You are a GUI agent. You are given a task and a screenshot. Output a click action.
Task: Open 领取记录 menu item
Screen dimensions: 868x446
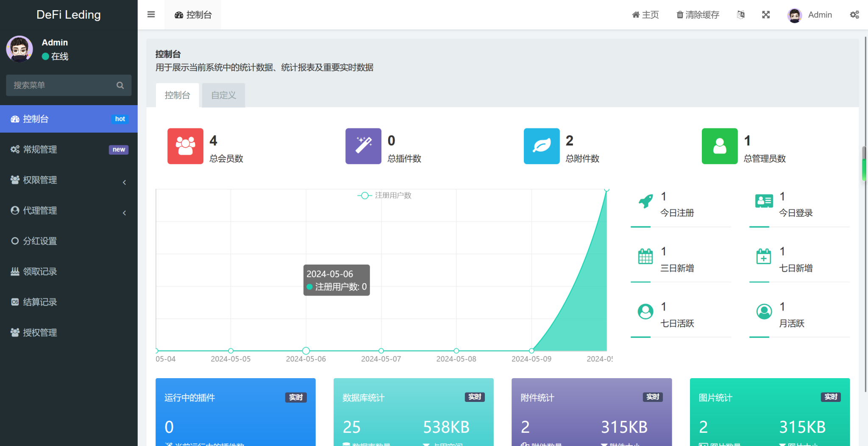(x=69, y=271)
